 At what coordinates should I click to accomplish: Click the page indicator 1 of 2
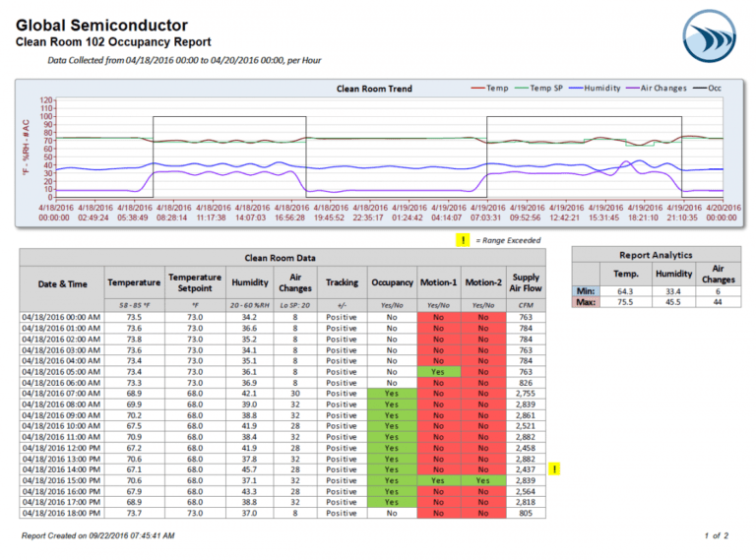click(x=716, y=535)
